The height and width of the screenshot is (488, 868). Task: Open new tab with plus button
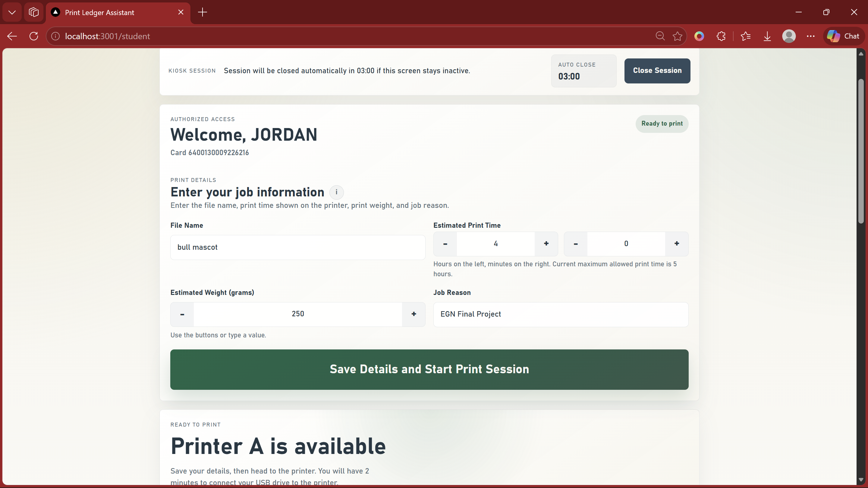203,12
